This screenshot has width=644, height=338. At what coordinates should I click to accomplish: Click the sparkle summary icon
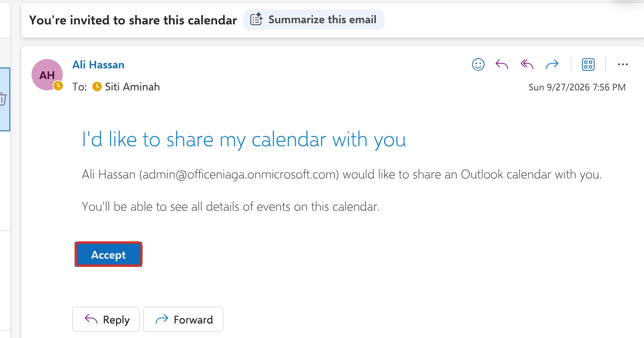tap(256, 19)
